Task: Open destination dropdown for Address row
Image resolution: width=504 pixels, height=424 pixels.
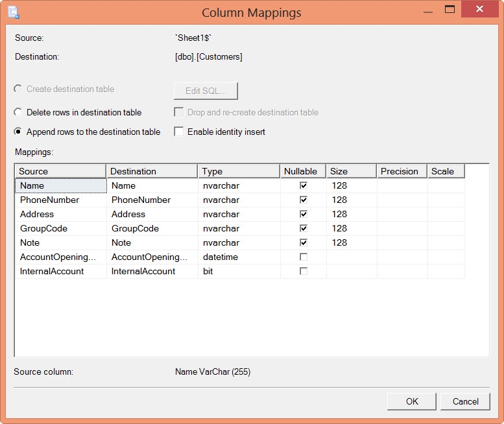Action: [152, 214]
